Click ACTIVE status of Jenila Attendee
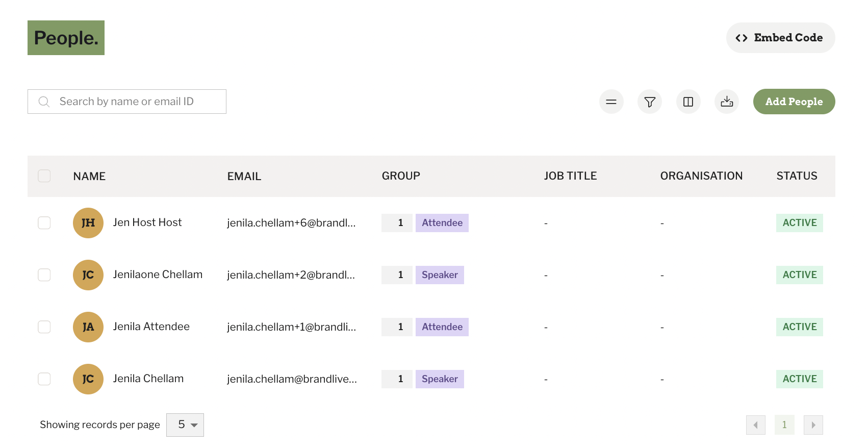 point(800,327)
